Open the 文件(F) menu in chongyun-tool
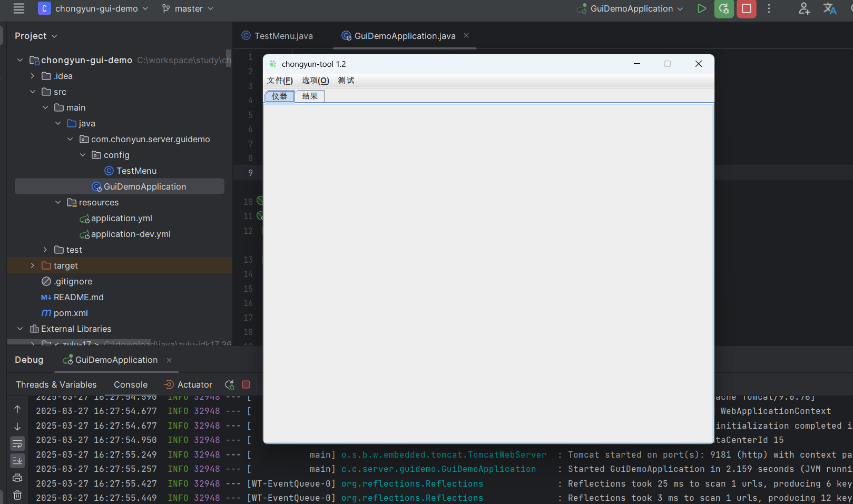 280,80
